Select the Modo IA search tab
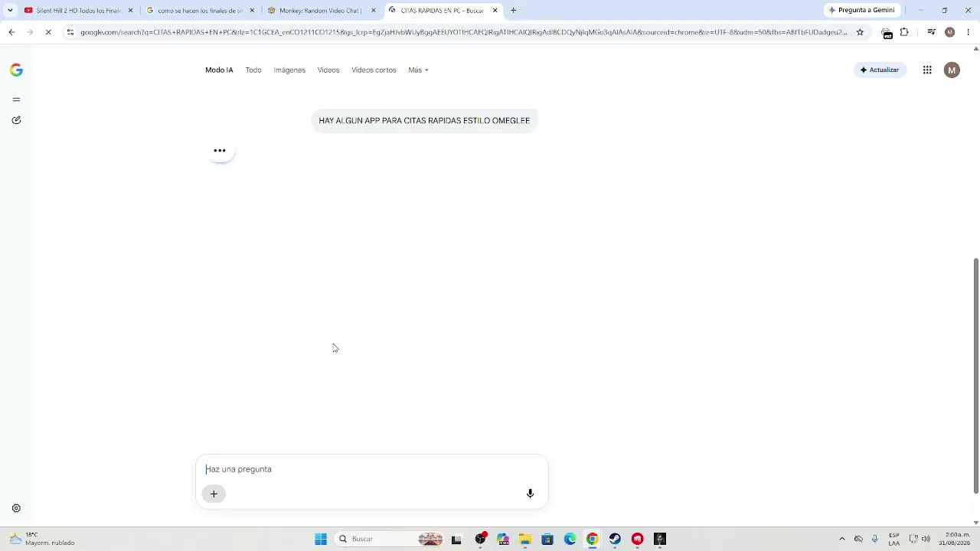 pos(219,70)
